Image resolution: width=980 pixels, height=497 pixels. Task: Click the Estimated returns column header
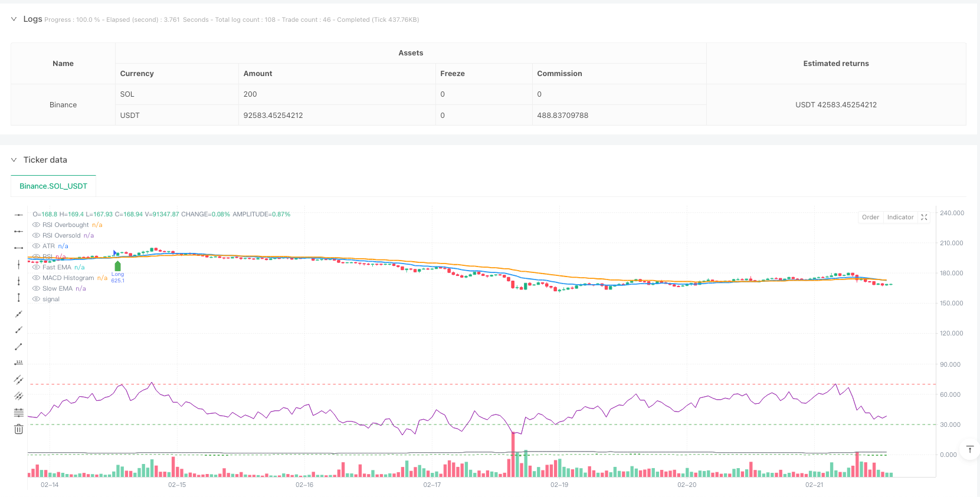coord(836,64)
